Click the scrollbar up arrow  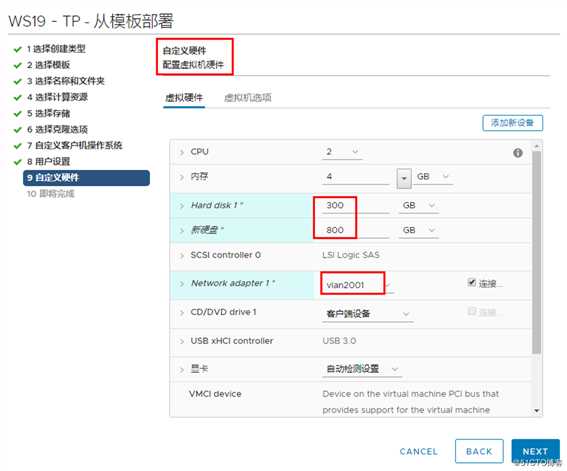pos(537,146)
